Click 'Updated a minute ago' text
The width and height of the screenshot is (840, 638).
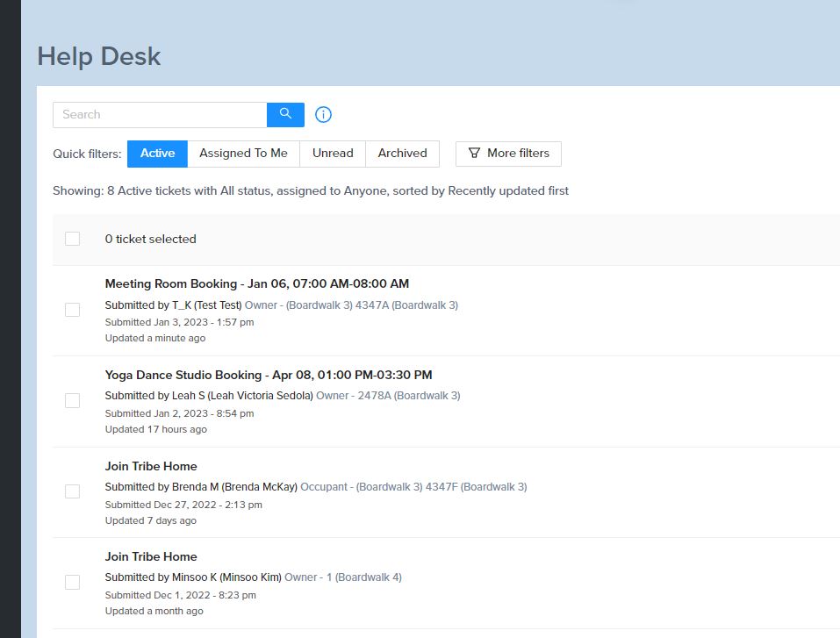[x=155, y=338]
